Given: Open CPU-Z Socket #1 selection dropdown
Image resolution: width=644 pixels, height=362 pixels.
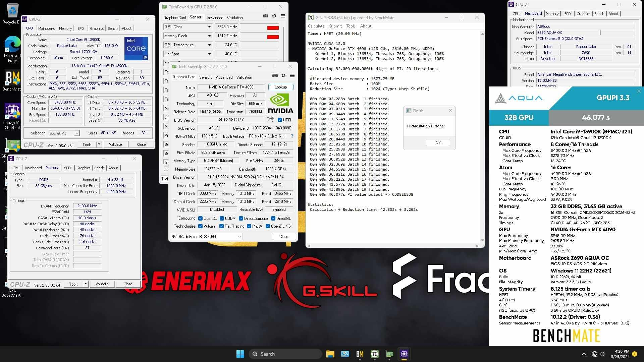Looking at the screenshot, I should coord(77,133).
